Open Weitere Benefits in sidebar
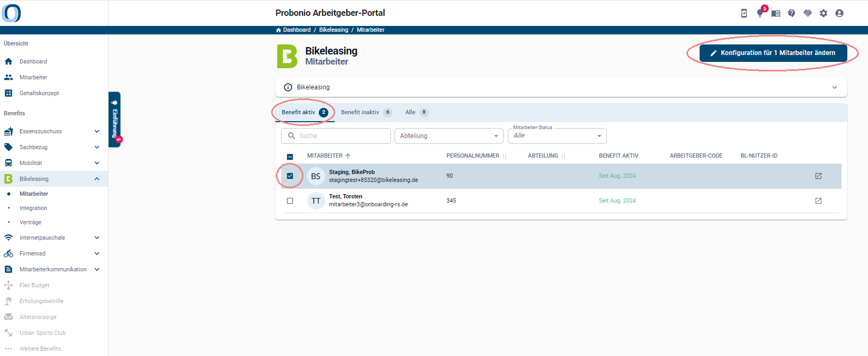The height and width of the screenshot is (356, 868). click(x=40, y=349)
